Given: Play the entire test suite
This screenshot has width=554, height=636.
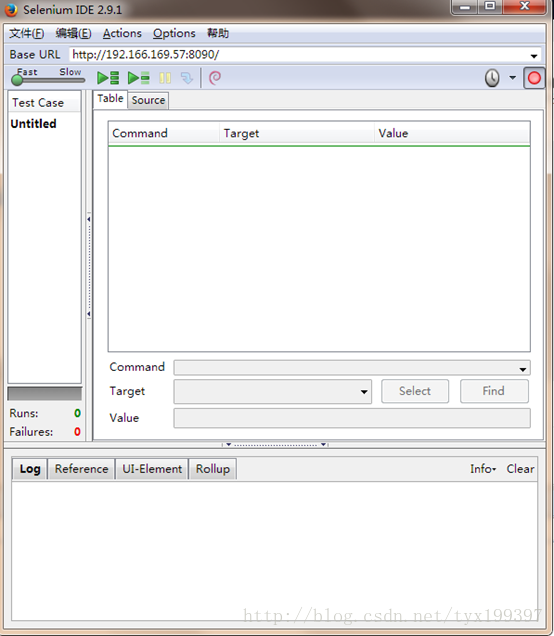Looking at the screenshot, I should [108, 77].
